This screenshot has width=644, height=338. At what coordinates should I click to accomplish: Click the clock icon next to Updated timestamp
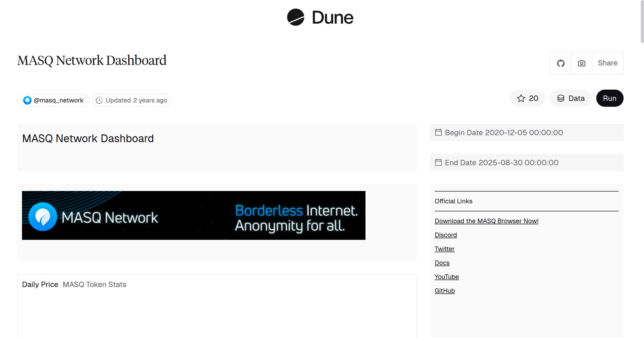point(99,100)
